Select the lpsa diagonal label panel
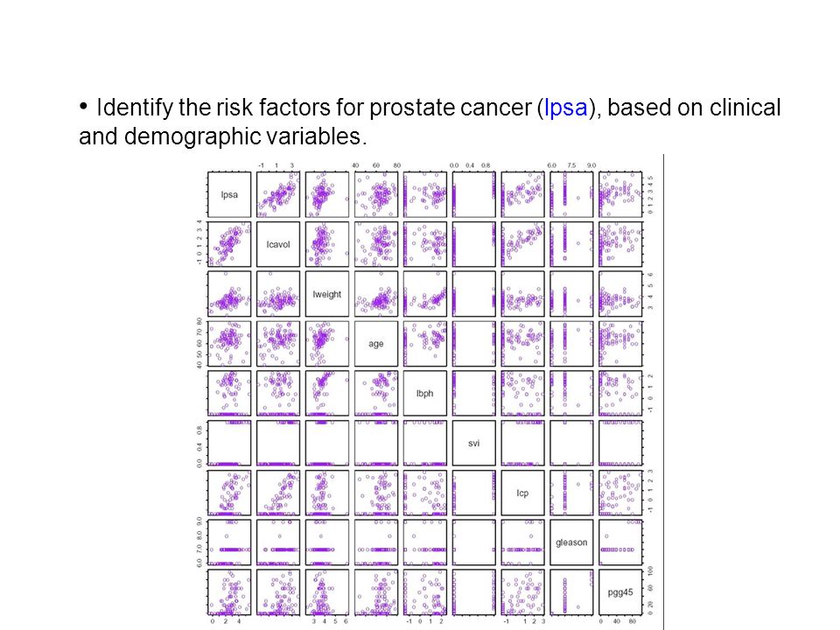The width and height of the screenshot is (840, 630). [229, 194]
